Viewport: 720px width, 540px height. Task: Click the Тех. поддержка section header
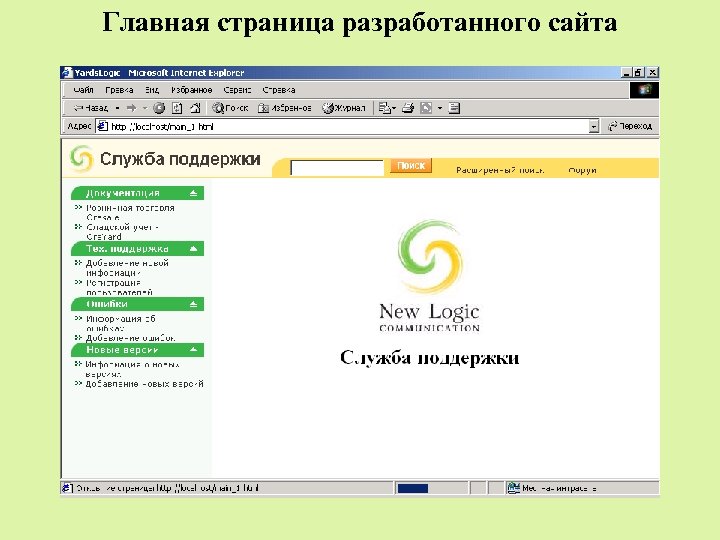click(137, 249)
